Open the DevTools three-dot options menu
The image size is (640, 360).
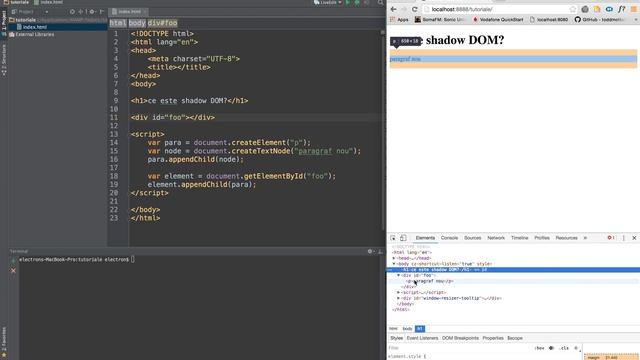[x=623, y=238]
